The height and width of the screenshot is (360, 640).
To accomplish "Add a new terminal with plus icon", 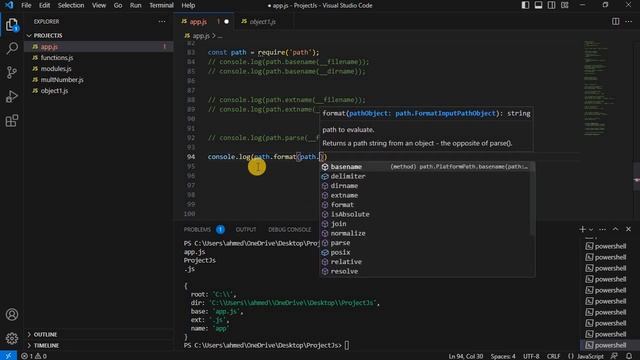I will (582, 229).
